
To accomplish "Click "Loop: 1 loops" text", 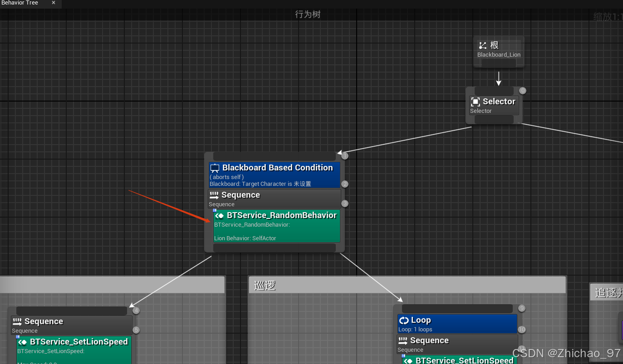I will coord(415,330).
